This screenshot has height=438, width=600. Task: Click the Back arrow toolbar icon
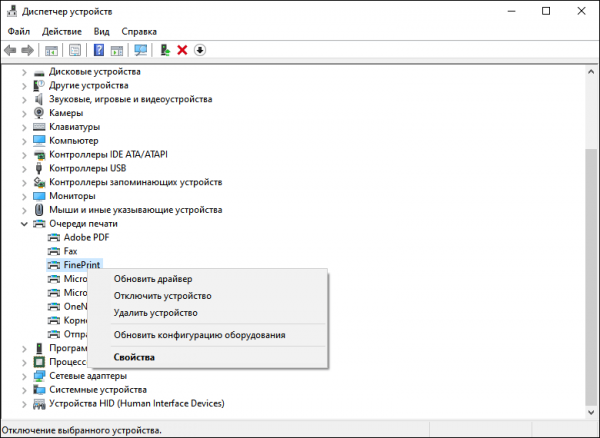(10, 50)
